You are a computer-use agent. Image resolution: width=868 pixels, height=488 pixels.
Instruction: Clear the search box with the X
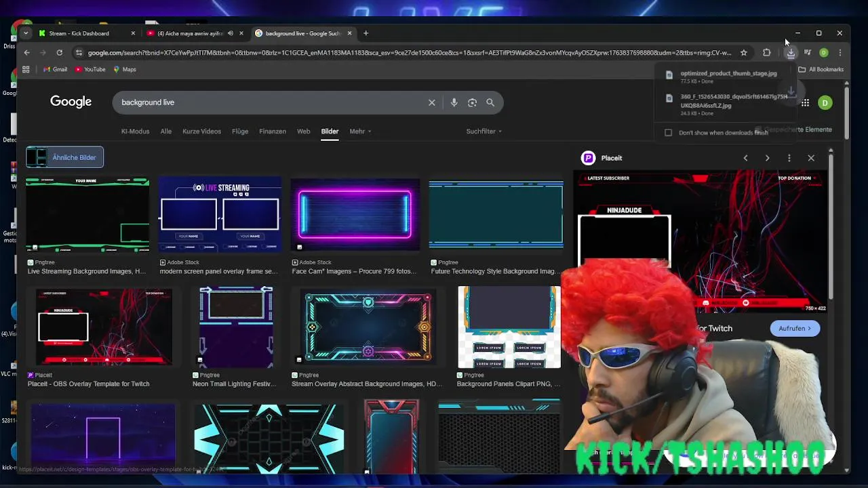[432, 102]
